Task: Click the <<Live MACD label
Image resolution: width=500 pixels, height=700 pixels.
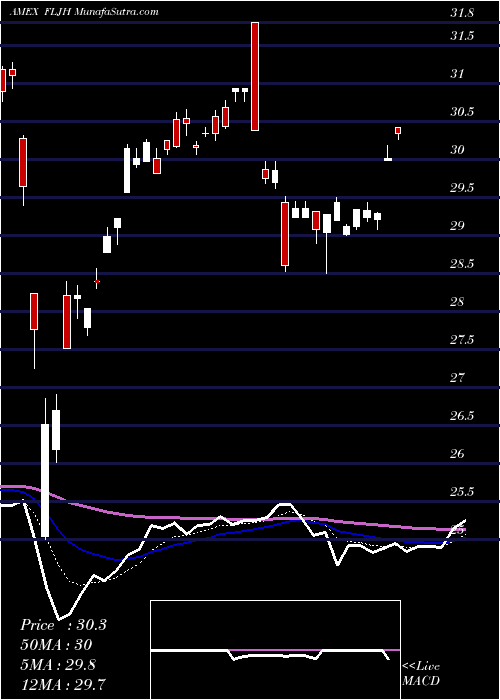Action: point(421,674)
